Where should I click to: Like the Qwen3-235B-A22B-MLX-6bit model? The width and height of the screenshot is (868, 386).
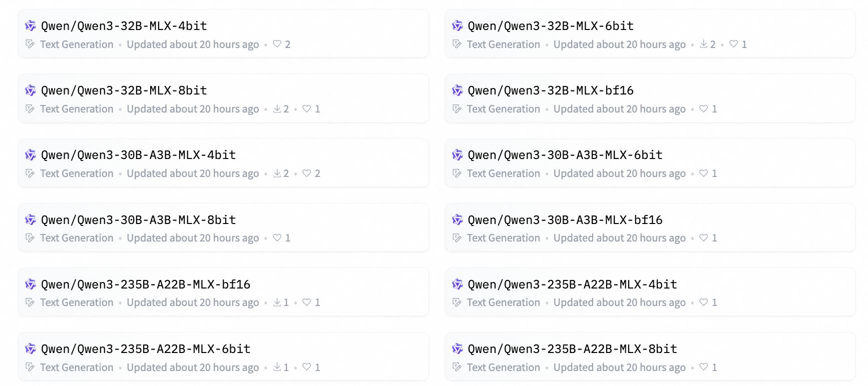pos(307,367)
